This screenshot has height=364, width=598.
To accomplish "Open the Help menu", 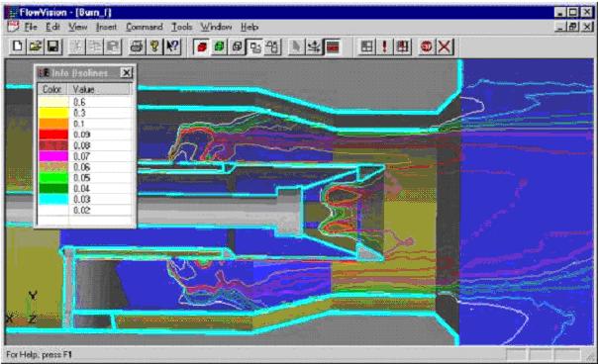I will 249,27.
